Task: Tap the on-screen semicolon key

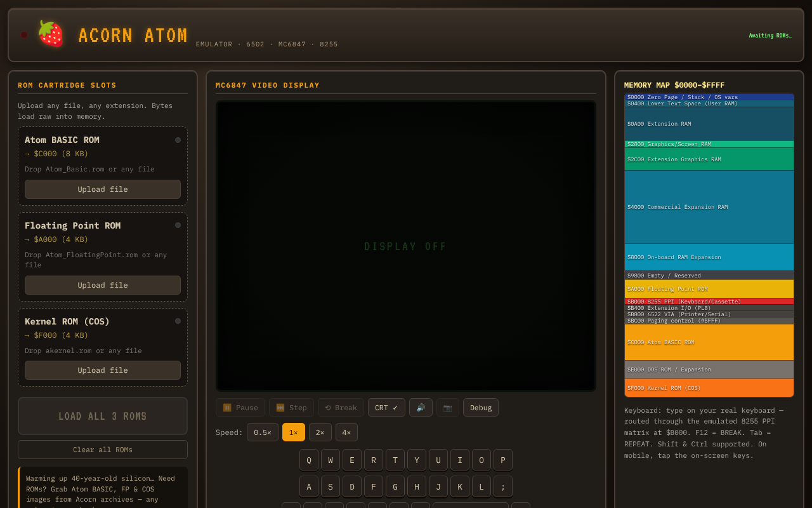Action: tap(503, 486)
